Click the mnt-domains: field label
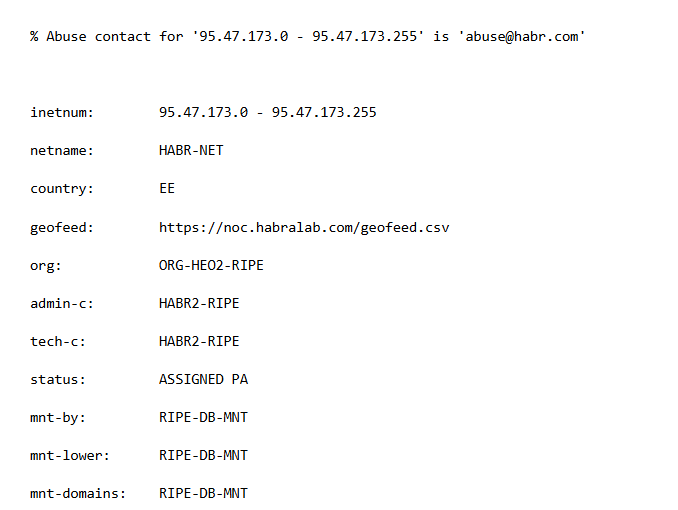 (x=78, y=494)
